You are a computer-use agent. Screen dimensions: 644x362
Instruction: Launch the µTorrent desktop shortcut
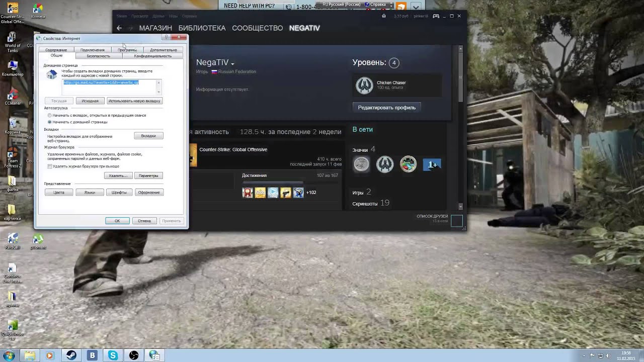point(38,241)
